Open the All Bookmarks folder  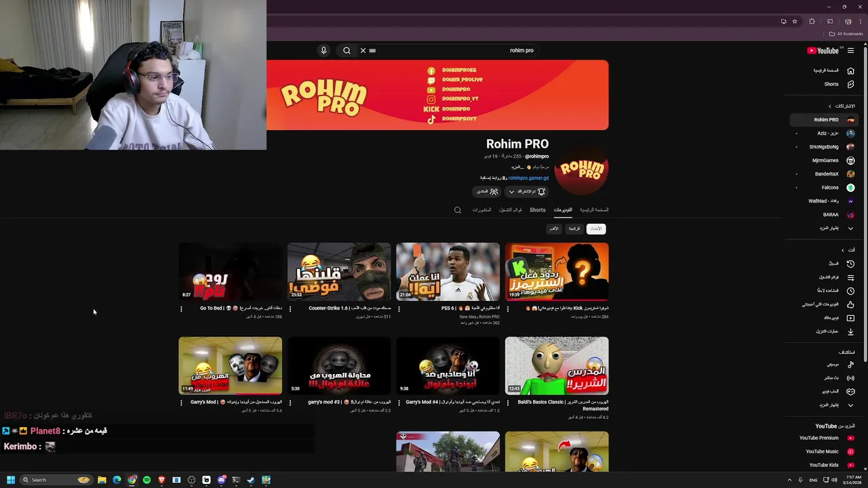pyautogui.click(x=846, y=34)
